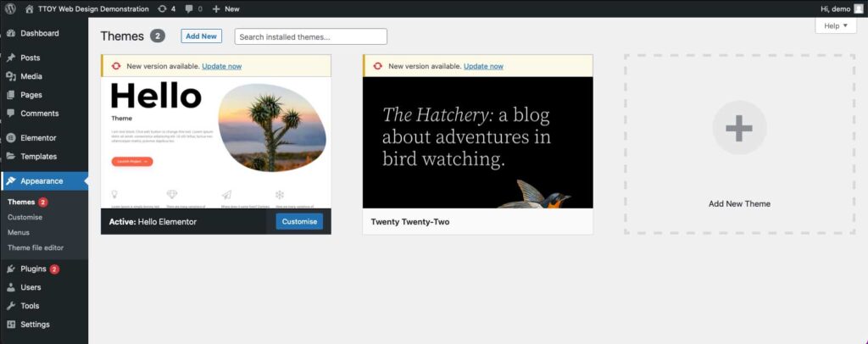The image size is (868, 344).
Task: Click the Media library icon
Action: (x=10, y=76)
